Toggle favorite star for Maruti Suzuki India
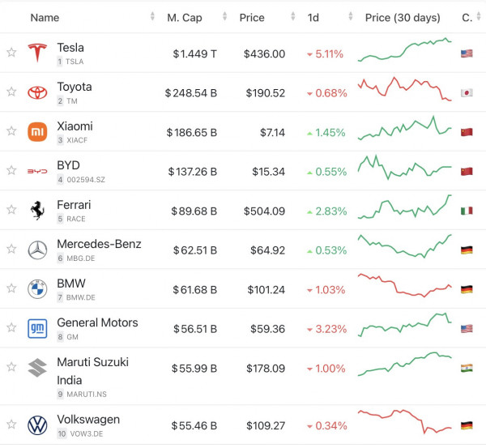Viewport: 486px width, 448px height. pos(11,368)
